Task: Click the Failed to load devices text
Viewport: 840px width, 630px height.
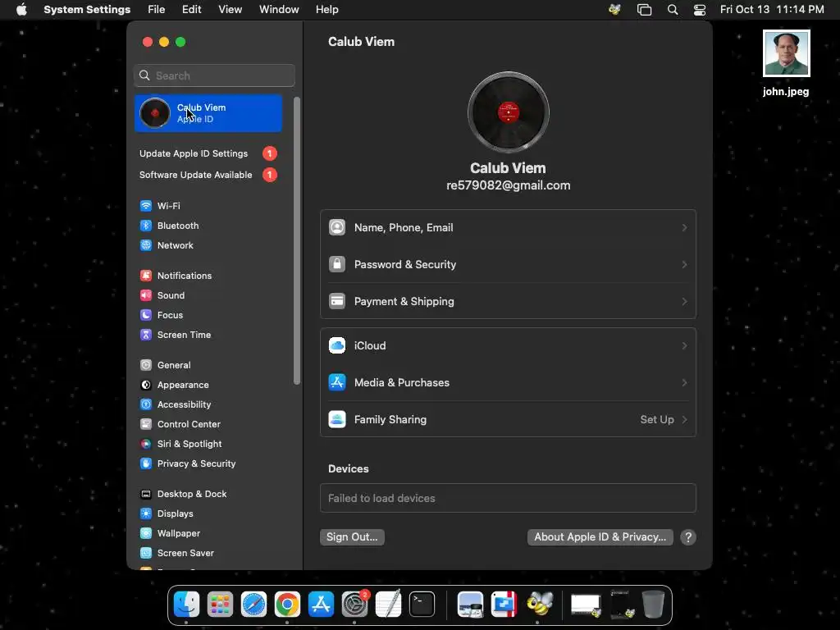Action: [381, 498]
